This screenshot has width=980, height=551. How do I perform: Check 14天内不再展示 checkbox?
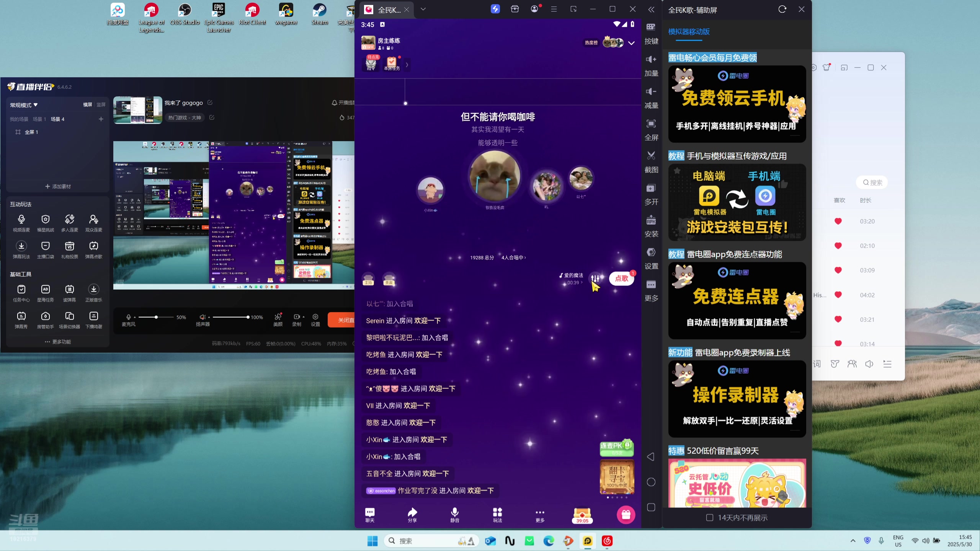click(709, 517)
